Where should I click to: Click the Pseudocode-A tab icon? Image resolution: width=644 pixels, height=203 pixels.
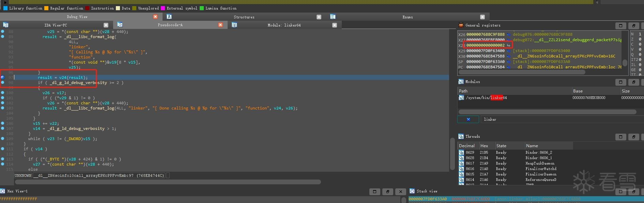[120, 25]
